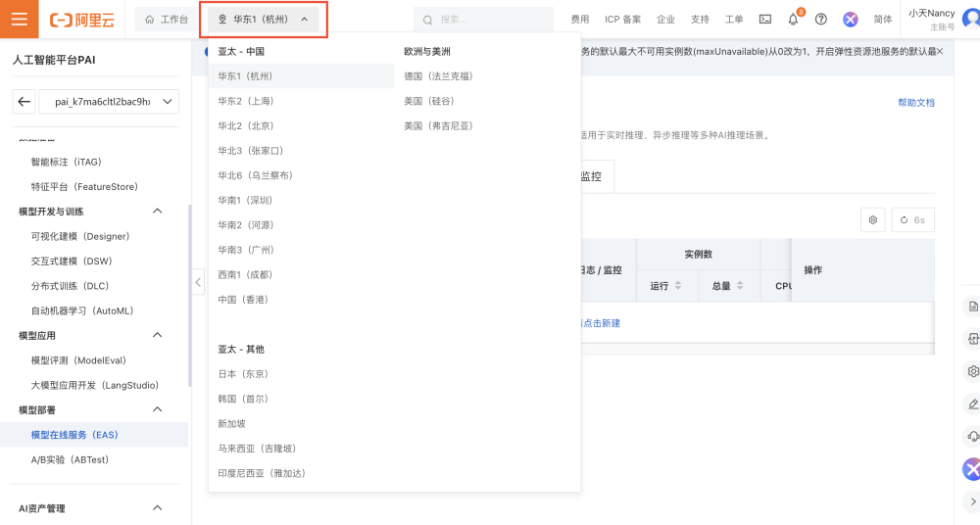Collapse the 模型开发与训练 section
The image size is (980, 525).
[x=158, y=212]
